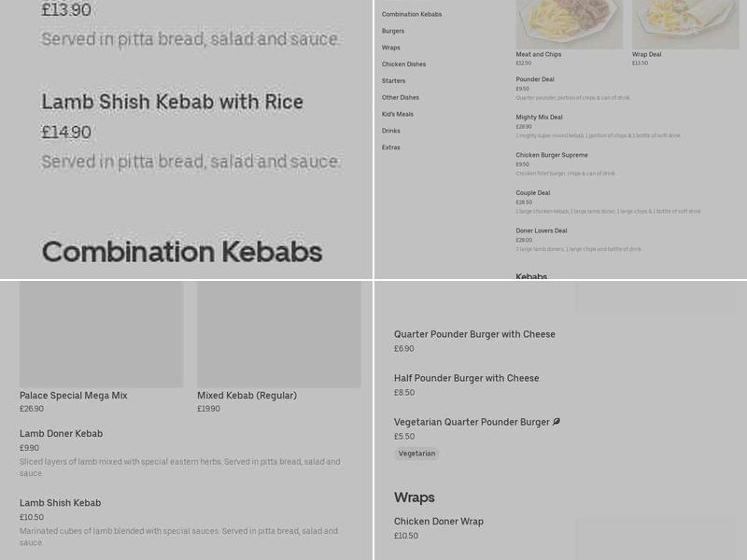The image size is (747, 560).
Task: Select Drinks in the sidebar navigation
Action: [x=390, y=131]
